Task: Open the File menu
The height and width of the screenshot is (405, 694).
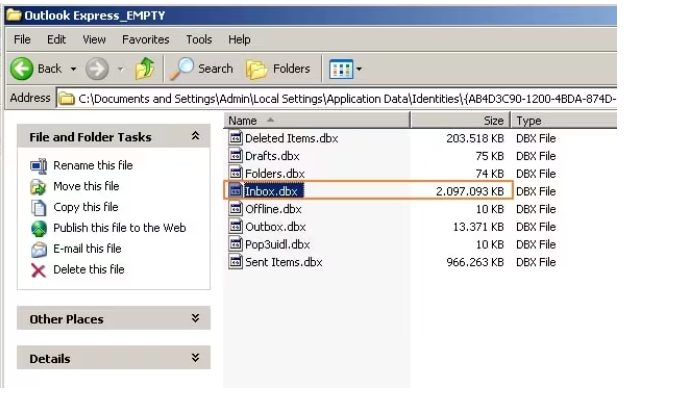Action: [22, 39]
